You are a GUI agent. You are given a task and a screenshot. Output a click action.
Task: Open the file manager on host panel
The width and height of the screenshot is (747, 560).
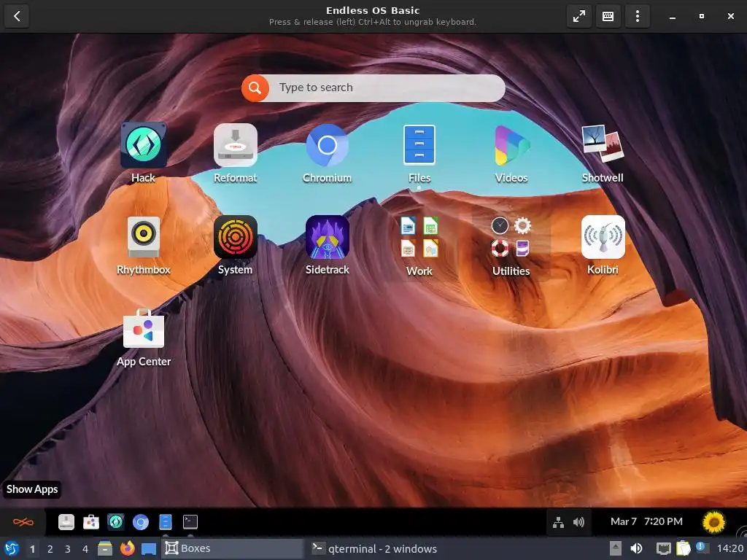pos(105,549)
